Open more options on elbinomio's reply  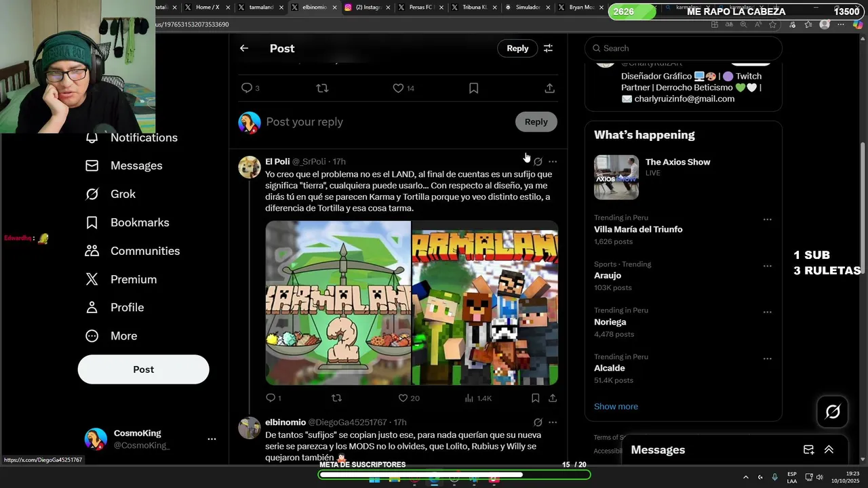point(553,422)
